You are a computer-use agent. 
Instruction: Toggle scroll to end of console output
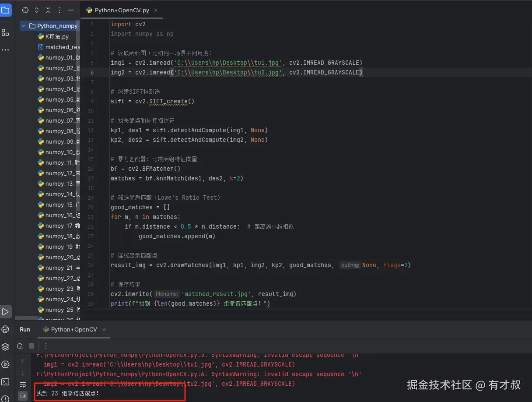(x=23, y=395)
